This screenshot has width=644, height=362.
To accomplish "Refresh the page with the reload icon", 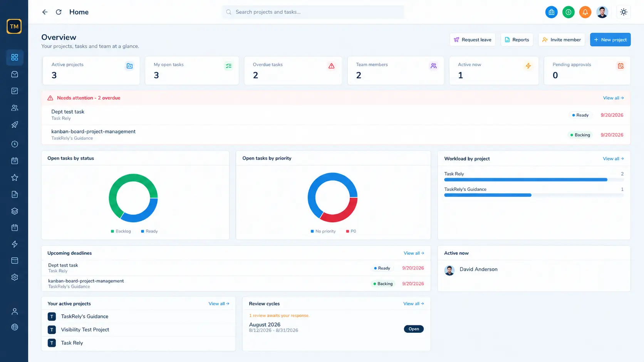I will [59, 12].
